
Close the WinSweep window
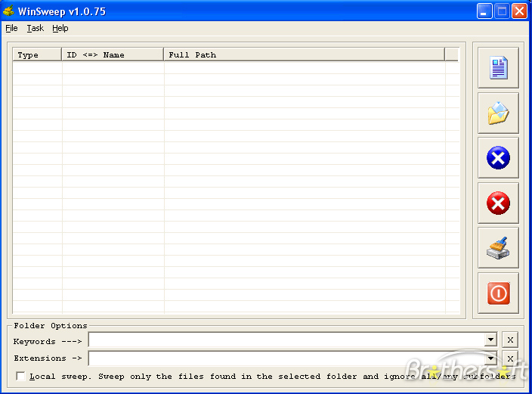[519, 11]
